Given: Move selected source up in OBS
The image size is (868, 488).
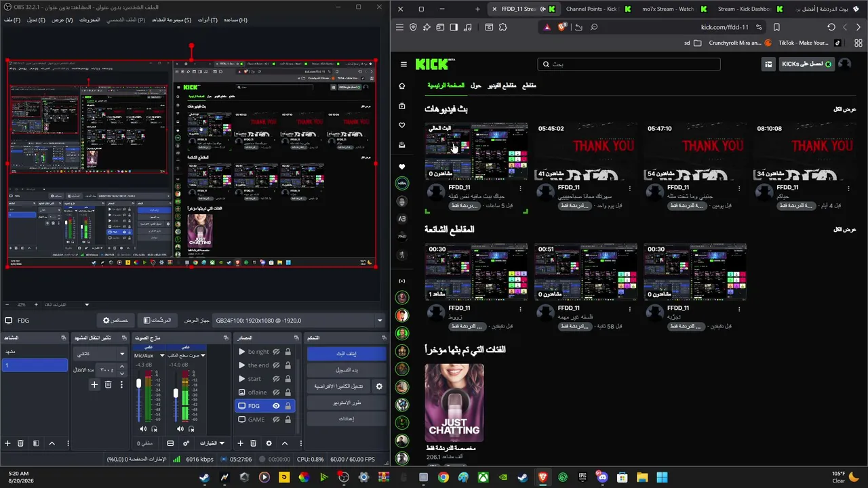Looking at the screenshot, I should click(285, 443).
